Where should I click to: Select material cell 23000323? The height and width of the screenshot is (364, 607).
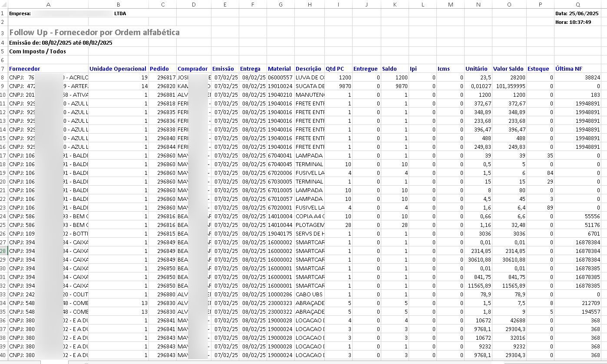(x=280, y=303)
